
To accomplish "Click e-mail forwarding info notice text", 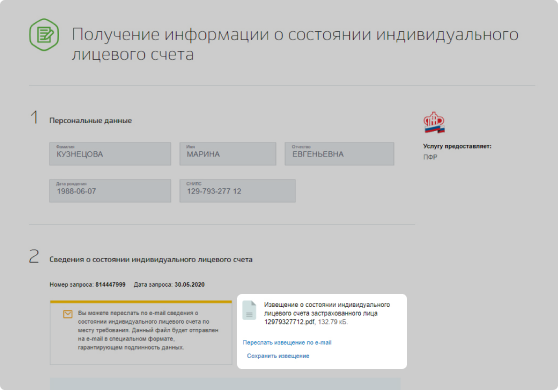I will click(x=148, y=330).
